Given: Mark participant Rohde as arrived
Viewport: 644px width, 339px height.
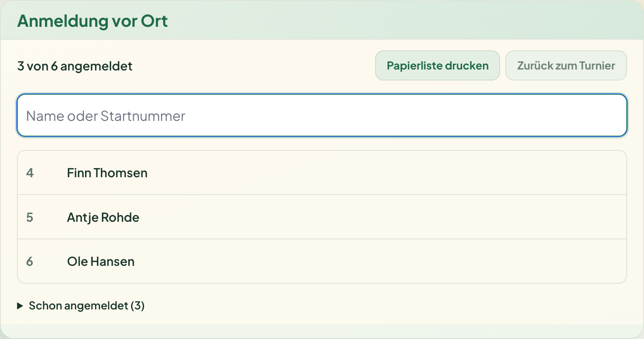Looking at the screenshot, I should (322, 217).
